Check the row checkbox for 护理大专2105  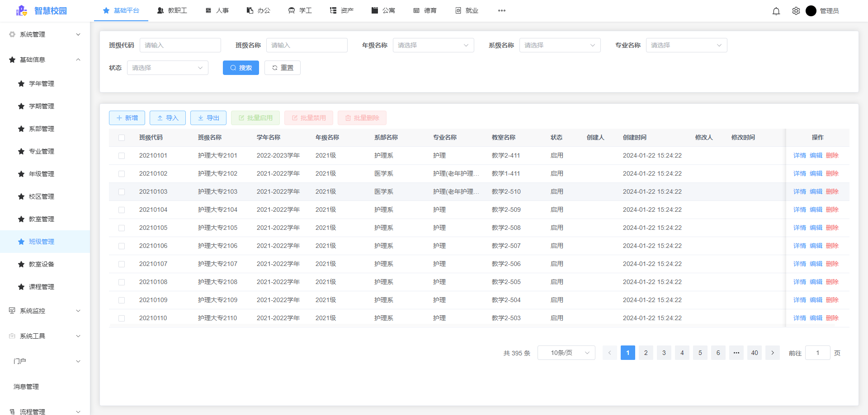click(121, 228)
